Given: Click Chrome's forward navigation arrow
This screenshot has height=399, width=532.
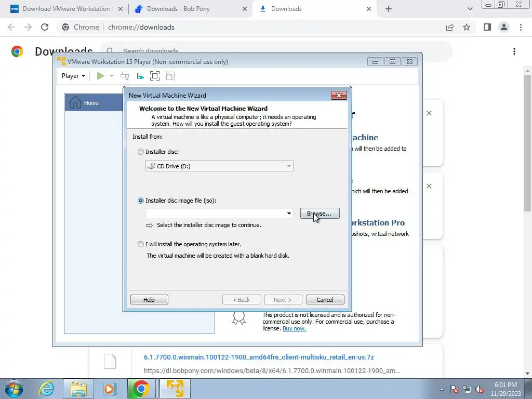Looking at the screenshot, I should 28,27.
